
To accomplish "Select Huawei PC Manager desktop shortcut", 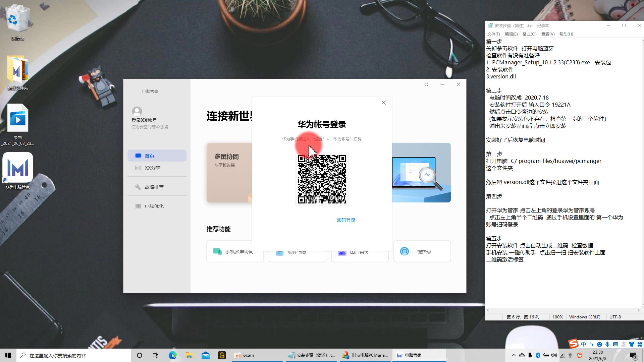I will 18,171.
